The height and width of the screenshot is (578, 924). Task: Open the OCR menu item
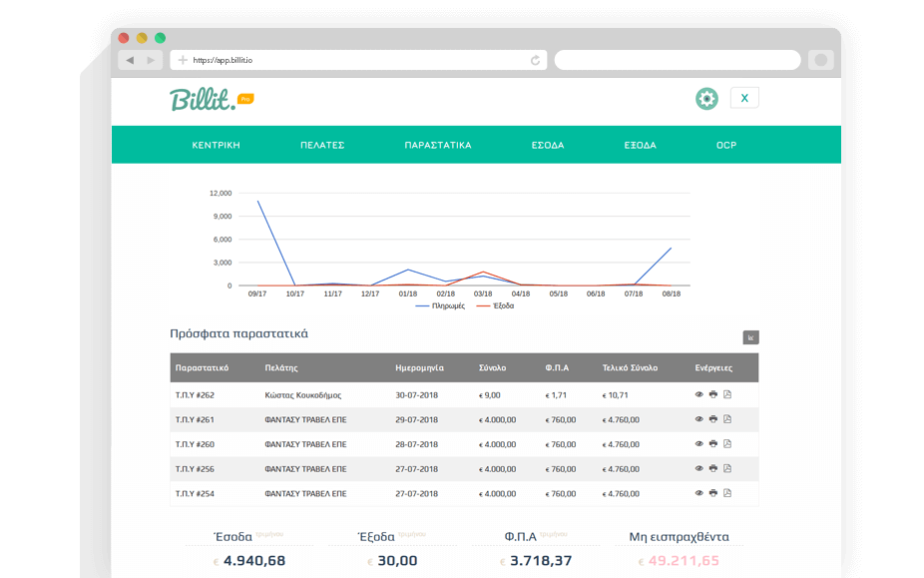726,144
